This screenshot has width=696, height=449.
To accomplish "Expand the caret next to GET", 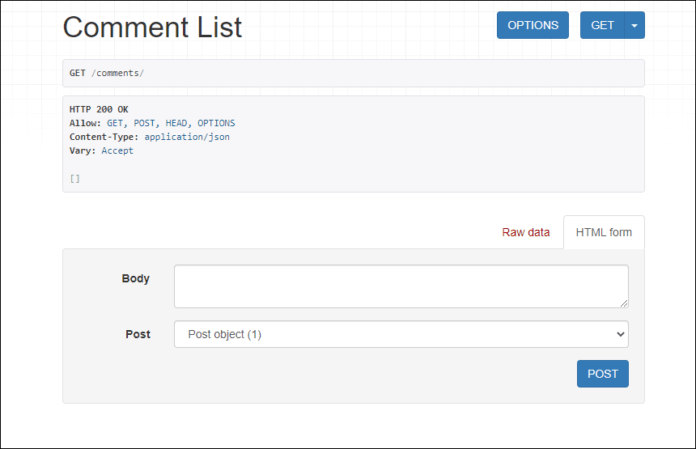I will [x=634, y=25].
